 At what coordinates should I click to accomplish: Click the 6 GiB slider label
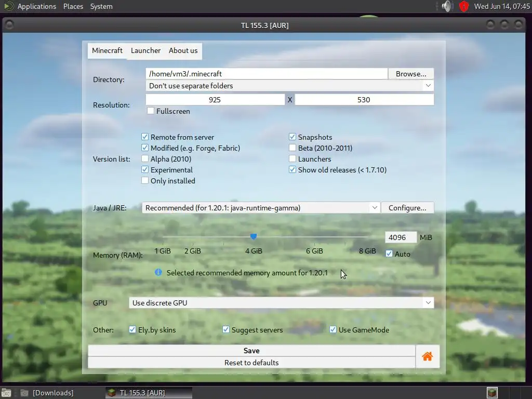coord(314,251)
